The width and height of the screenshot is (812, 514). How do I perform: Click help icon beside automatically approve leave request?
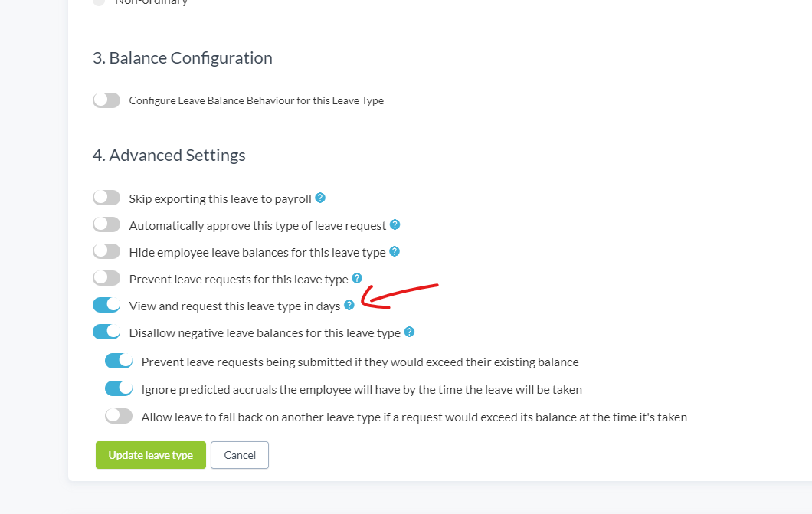(395, 224)
